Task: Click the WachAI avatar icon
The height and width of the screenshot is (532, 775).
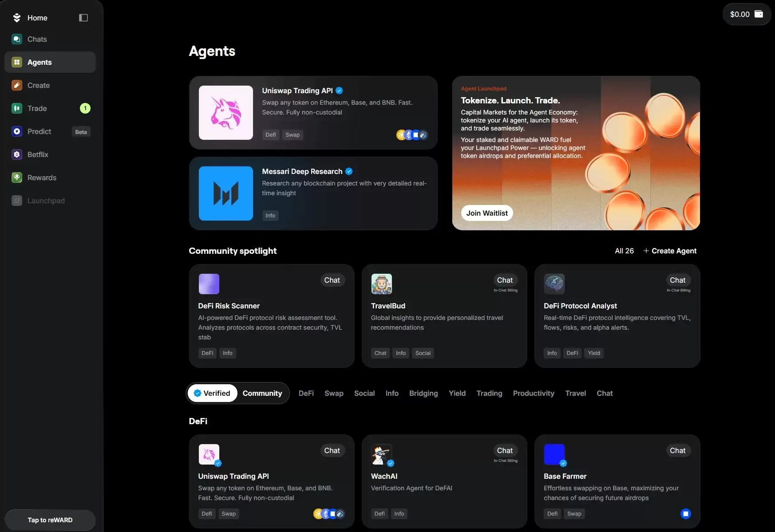Action: click(382, 454)
